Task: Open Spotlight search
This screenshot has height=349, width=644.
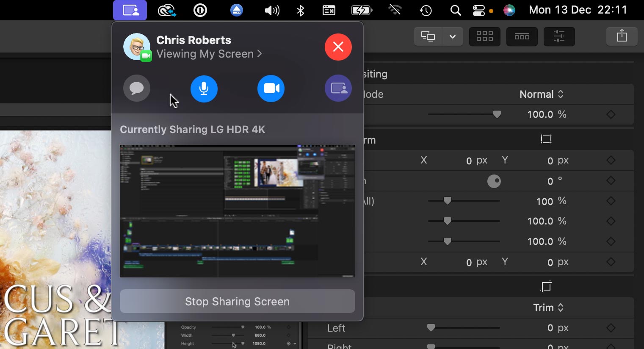Action: (x=456, y=10)
